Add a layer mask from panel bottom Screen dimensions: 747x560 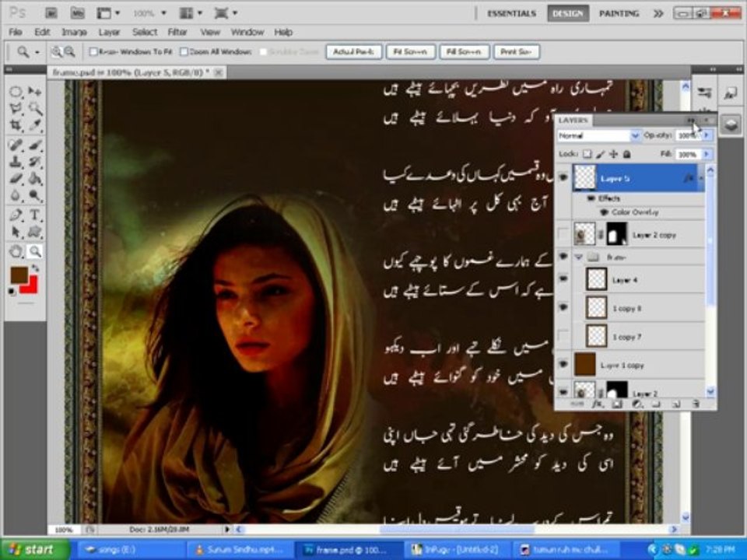click(x=616, y=404)
